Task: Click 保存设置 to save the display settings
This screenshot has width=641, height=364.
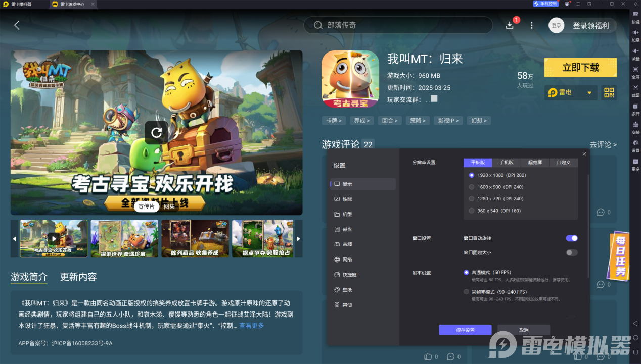Action: click(465, 329)
